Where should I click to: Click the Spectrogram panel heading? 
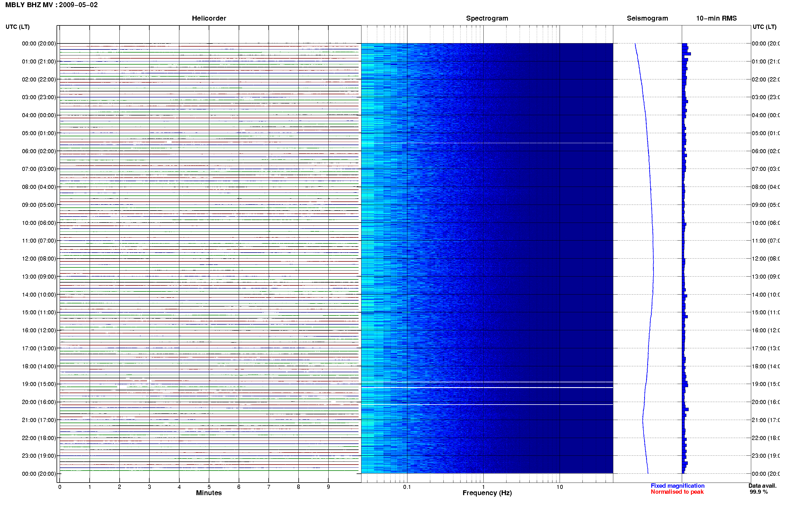(487, 19)
